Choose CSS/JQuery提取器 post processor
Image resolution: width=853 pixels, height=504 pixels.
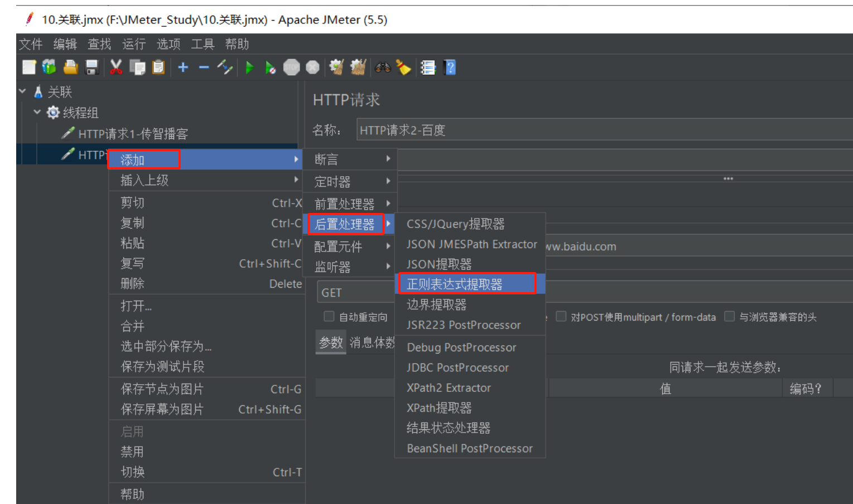coord(470,224)
